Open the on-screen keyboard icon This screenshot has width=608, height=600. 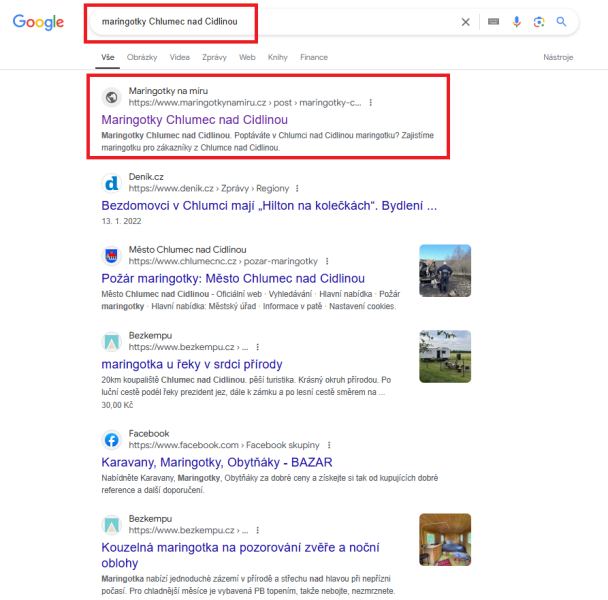(493, 22)
